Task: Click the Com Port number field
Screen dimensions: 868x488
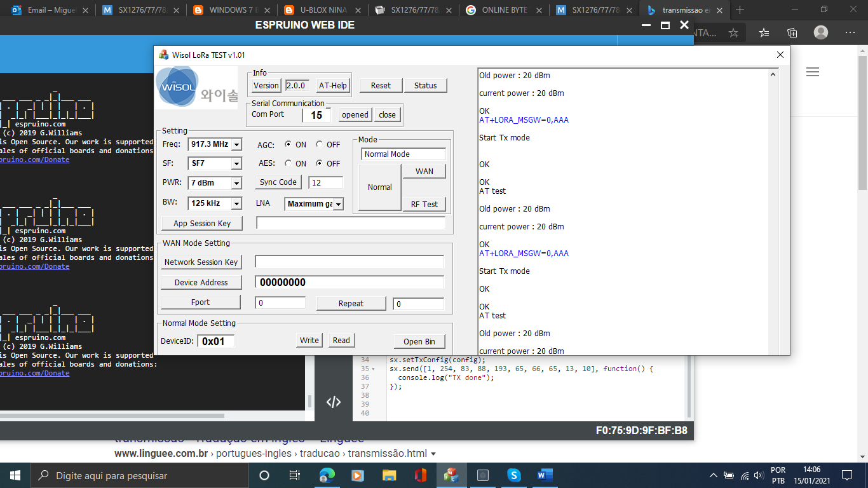Action: (x=316, y=115)
